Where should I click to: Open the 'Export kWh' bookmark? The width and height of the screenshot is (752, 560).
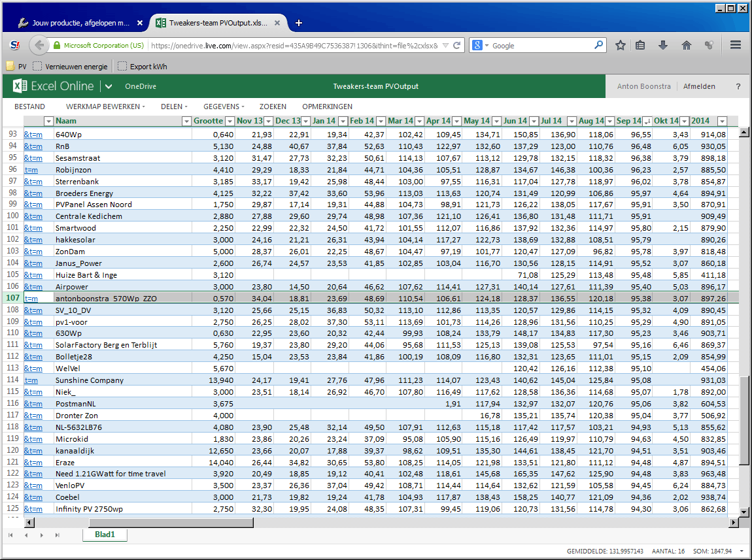coord(143,67)
